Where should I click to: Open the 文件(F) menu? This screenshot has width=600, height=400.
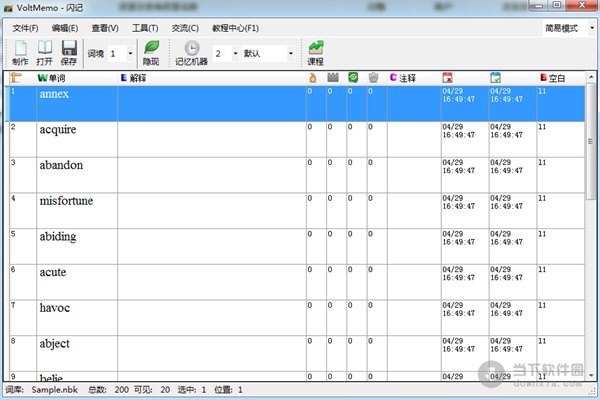tap(25, 28)
